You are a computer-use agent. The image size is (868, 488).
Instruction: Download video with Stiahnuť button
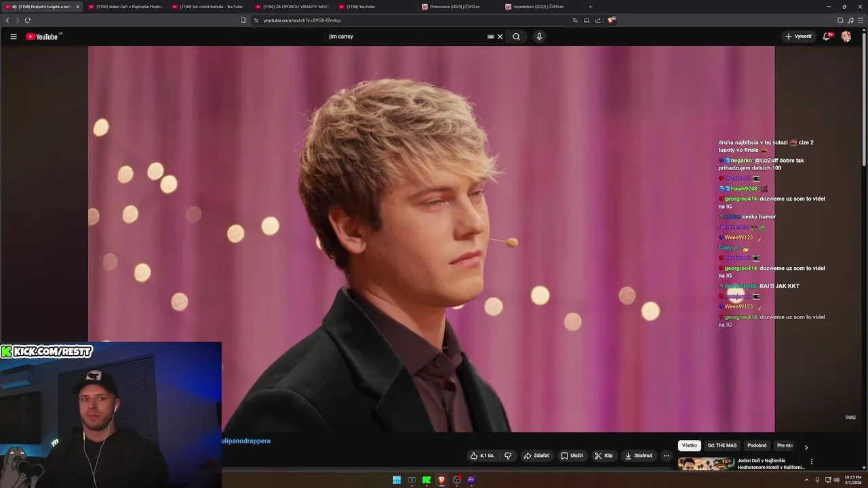click(x=639, y=455)
